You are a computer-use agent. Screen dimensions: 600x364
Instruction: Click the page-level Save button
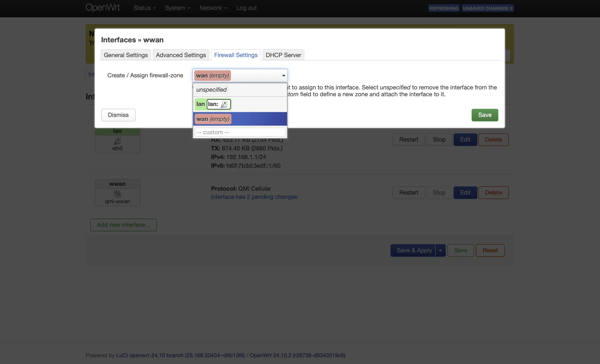coord(460,250)
